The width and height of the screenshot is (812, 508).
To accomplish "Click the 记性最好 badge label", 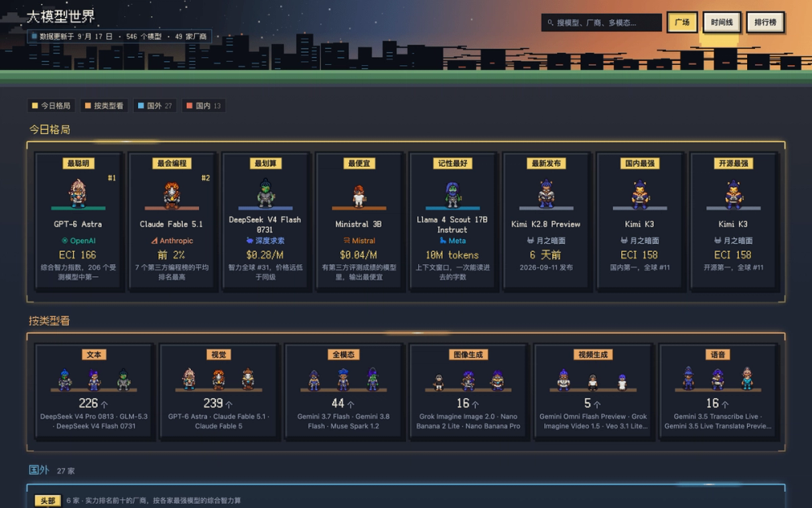I will [452, 163].
